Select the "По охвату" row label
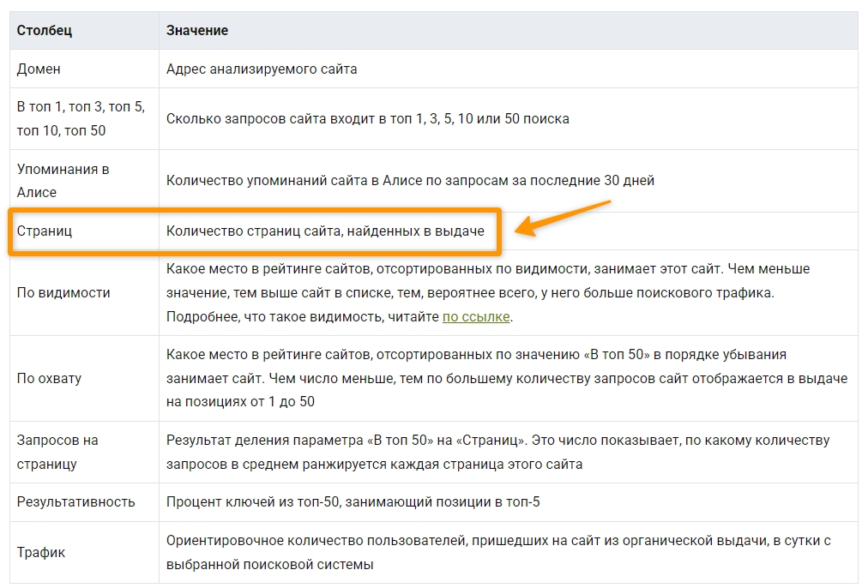This screenshot has height=588, width=868. [x=50, y=378]
